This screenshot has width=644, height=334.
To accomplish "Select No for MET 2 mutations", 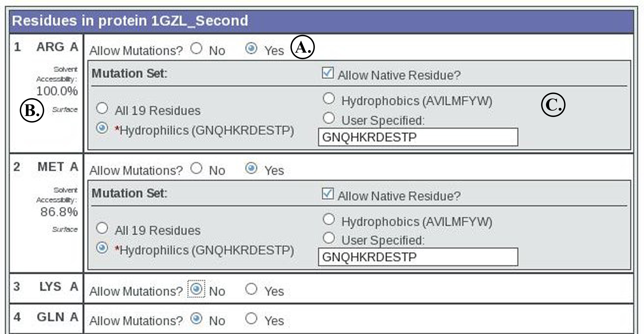I will pyautogui.click(x=196, y=168).
